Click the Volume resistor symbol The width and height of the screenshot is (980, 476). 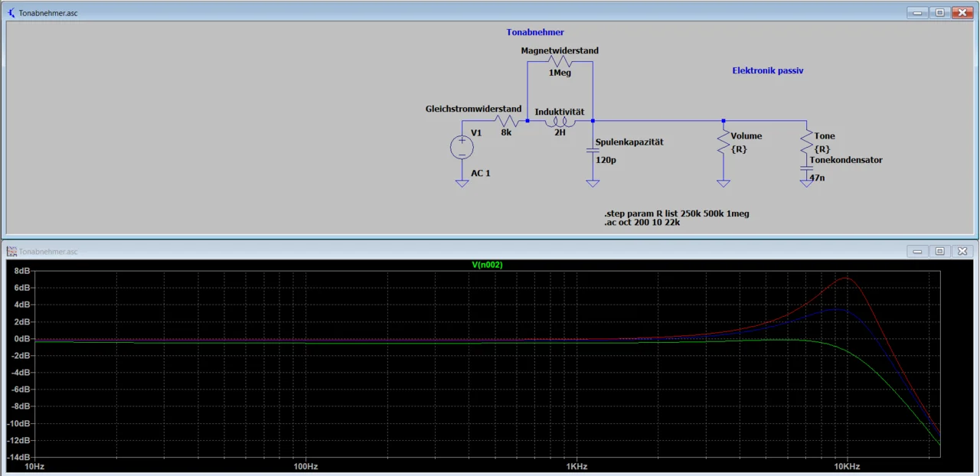[724, 142]
